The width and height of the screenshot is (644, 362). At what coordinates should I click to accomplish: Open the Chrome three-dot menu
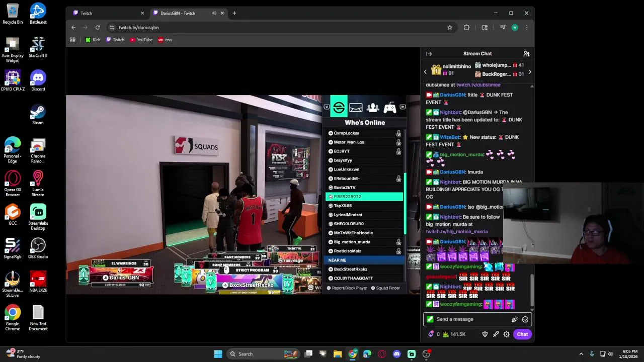point(527,28)
